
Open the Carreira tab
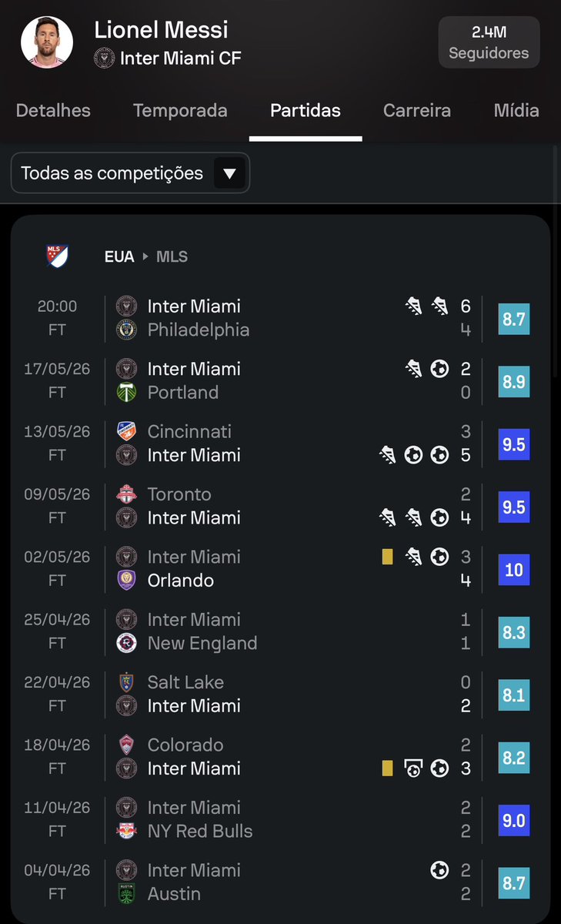coord(417,110)
